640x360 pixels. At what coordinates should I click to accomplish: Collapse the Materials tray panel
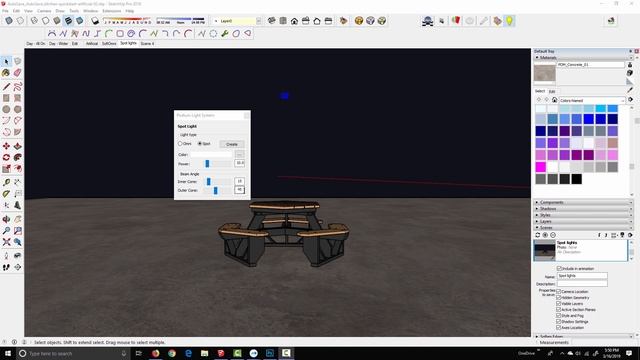point(584,58)
